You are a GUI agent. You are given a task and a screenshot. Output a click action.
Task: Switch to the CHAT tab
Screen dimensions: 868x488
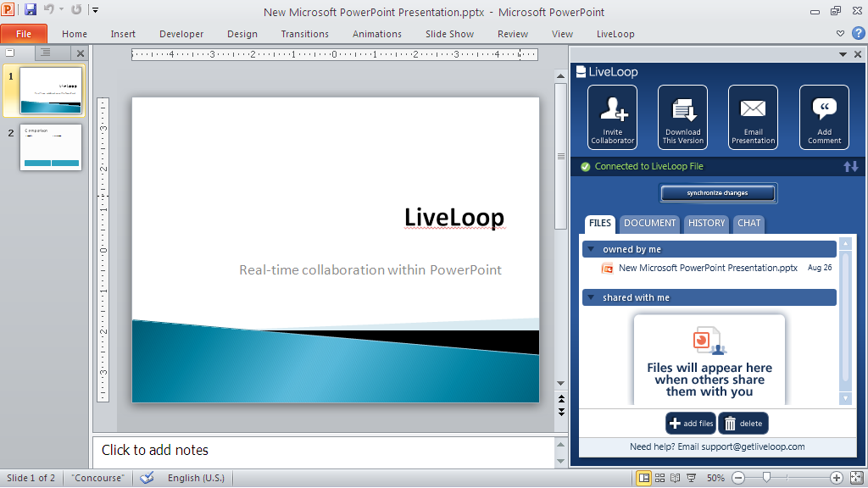pyautogui.click(x=749, y=224)
